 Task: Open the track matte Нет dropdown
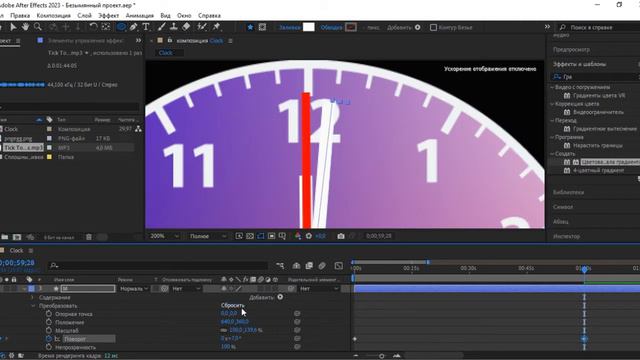pyautogui.click(x=186, y=289)
